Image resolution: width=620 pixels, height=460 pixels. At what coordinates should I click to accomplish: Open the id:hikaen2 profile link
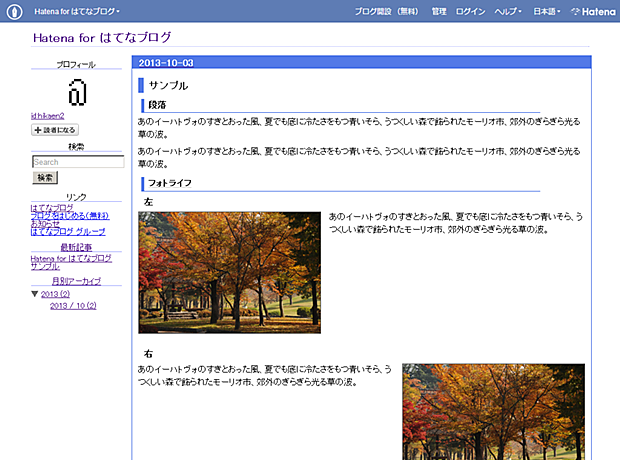click(47, 116)
